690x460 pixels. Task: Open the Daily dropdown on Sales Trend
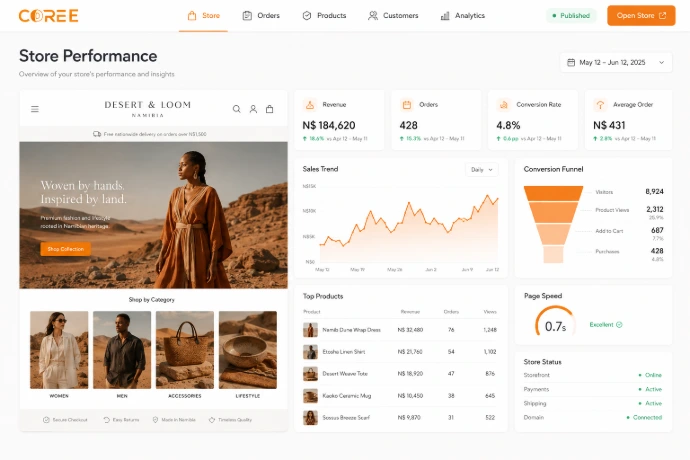(x=482, y=169)
